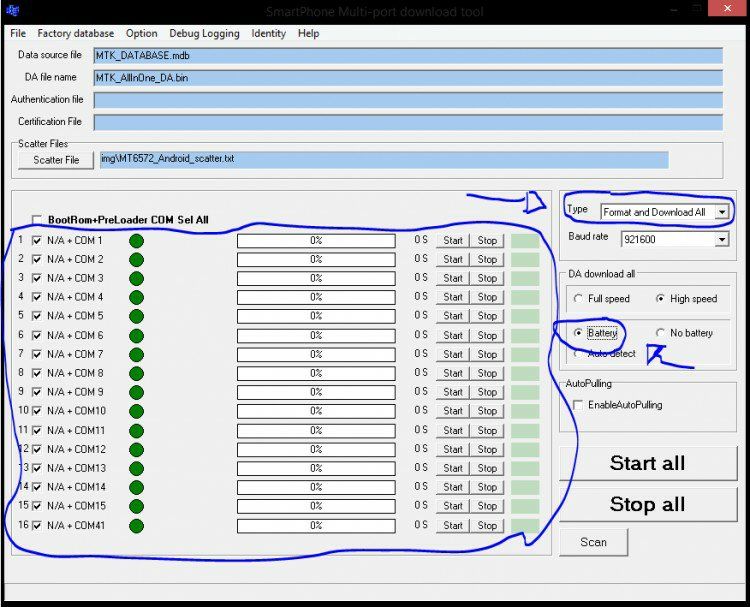Click the light green status box for COM11
This screenshot has height=607, width=750.
pyautogui.click(x=525, y=430)
